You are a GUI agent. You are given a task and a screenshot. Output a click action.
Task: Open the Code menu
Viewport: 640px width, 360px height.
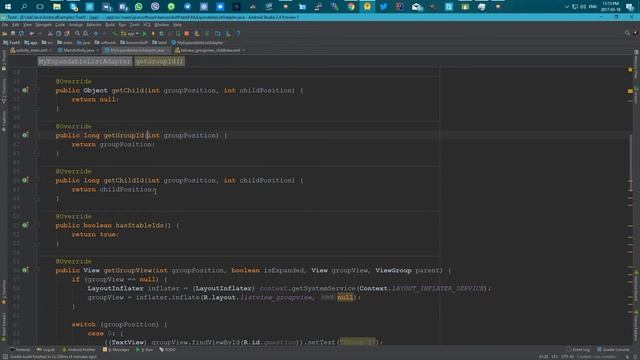(x=60, y=25)
